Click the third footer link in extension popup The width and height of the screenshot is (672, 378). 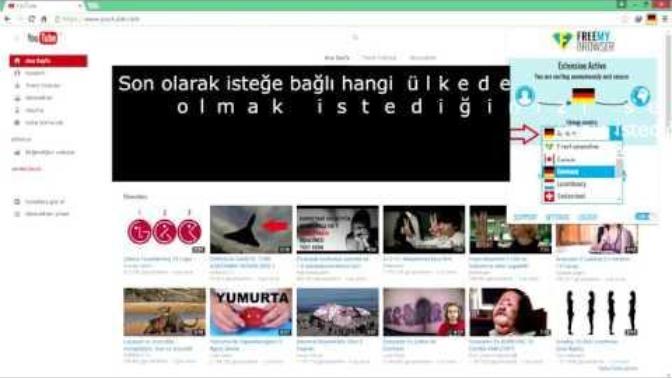point(587,217)
